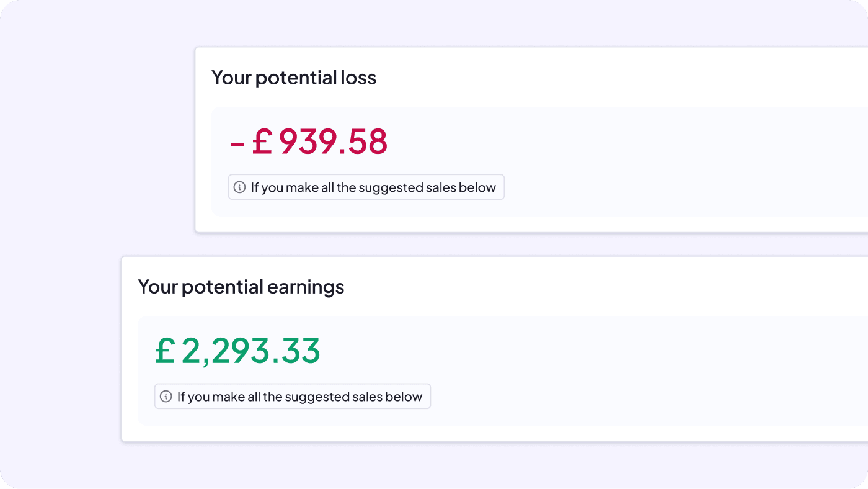Select the circled-i symbol beside loss disclaimer
Image resolution: width=868 pixels, height=489 pixels.
pos(239,187)
